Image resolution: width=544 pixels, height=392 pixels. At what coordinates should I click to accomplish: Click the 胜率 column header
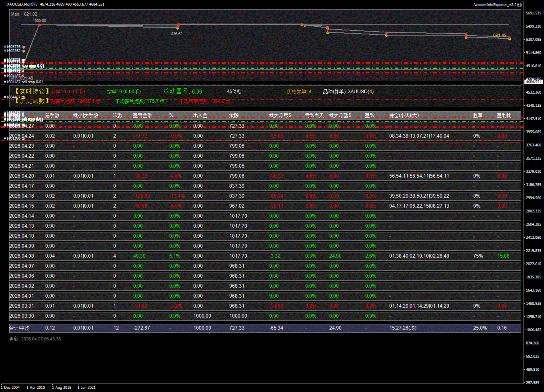coord(478,115)
